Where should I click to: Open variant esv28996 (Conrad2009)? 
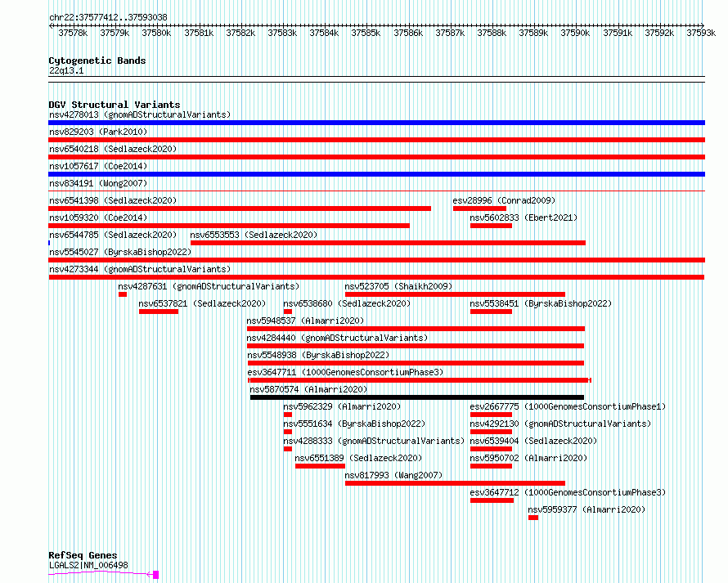pos(504,200)
